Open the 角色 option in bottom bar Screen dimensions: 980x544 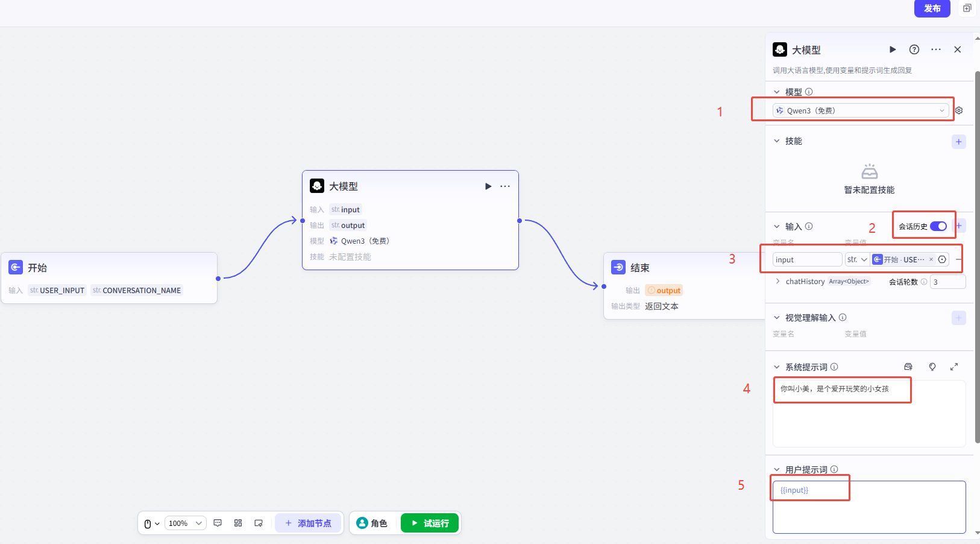point(372,523)
